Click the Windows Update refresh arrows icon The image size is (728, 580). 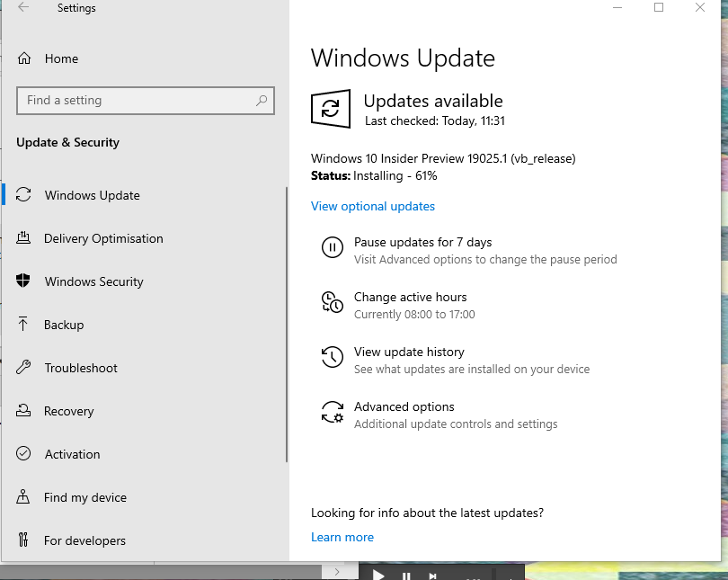click(x=23, y=194)
